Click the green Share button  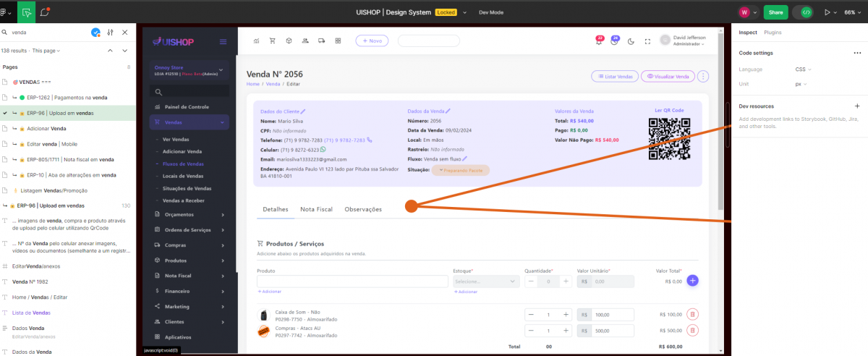pos(775,12)
